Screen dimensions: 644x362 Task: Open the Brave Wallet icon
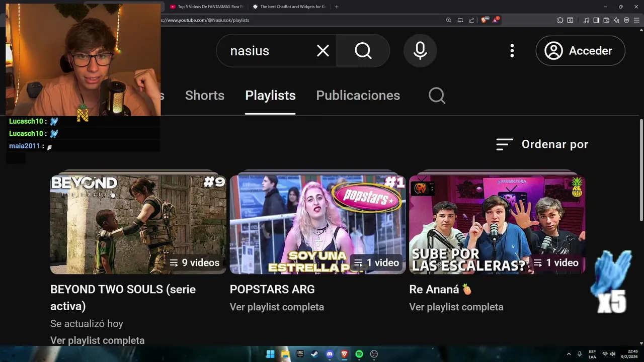point(606,20)
